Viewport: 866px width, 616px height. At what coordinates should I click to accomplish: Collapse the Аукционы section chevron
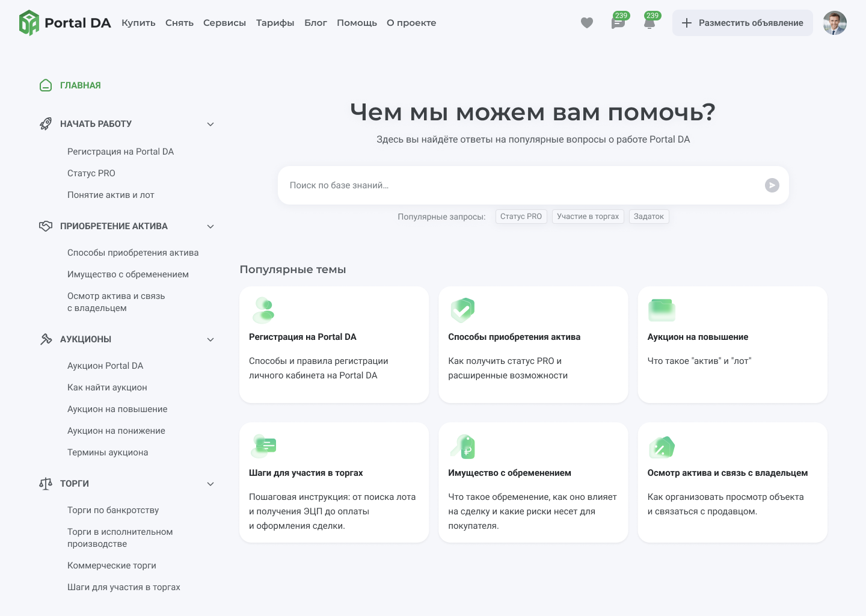click(x=210, y=339)
